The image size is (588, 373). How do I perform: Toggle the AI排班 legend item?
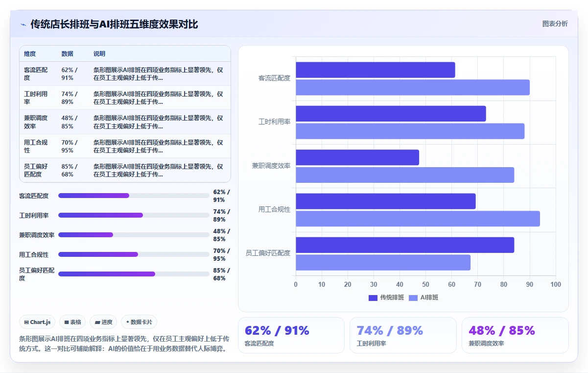tap(423, 298)
